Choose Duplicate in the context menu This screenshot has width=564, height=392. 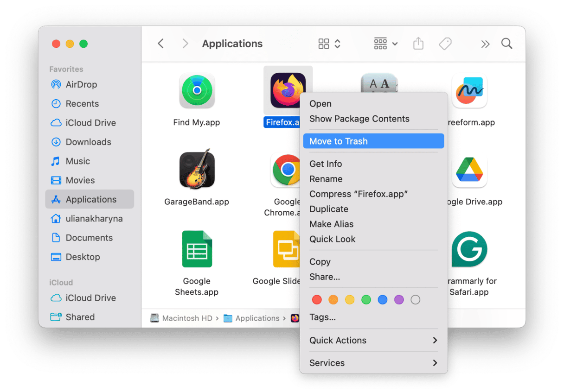pos(373,209)
